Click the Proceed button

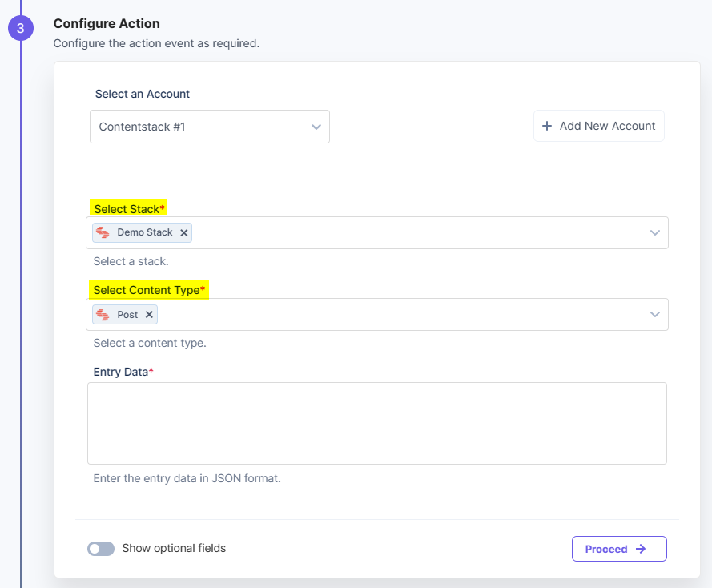619,549
